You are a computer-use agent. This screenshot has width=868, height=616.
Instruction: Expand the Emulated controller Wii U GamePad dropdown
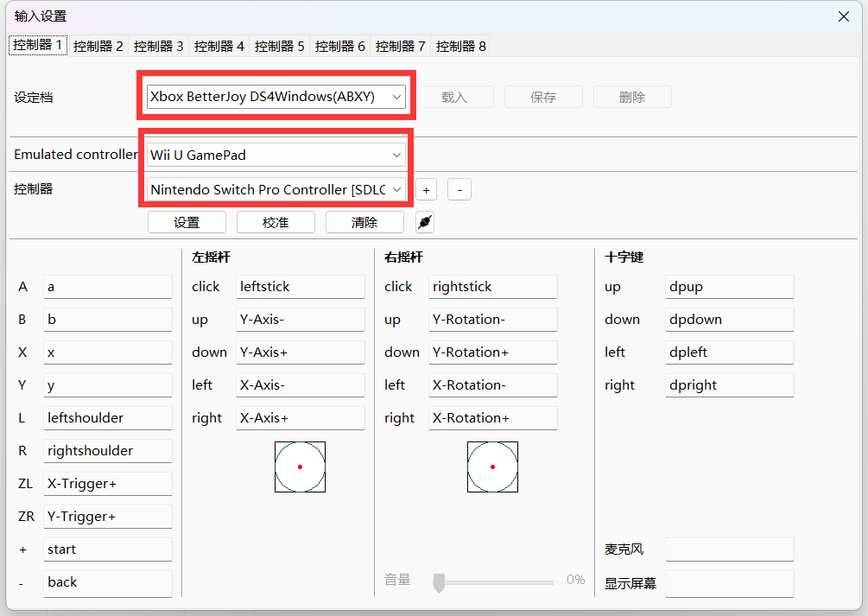(276, 156)
